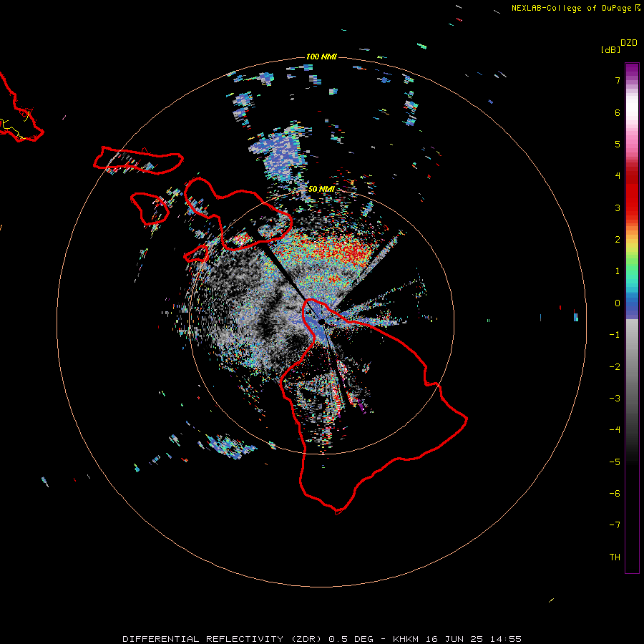The width and height of the screenshot is (644, 644).
Task: Click the black radar site dot at center
Action: (x=321, y=321)
